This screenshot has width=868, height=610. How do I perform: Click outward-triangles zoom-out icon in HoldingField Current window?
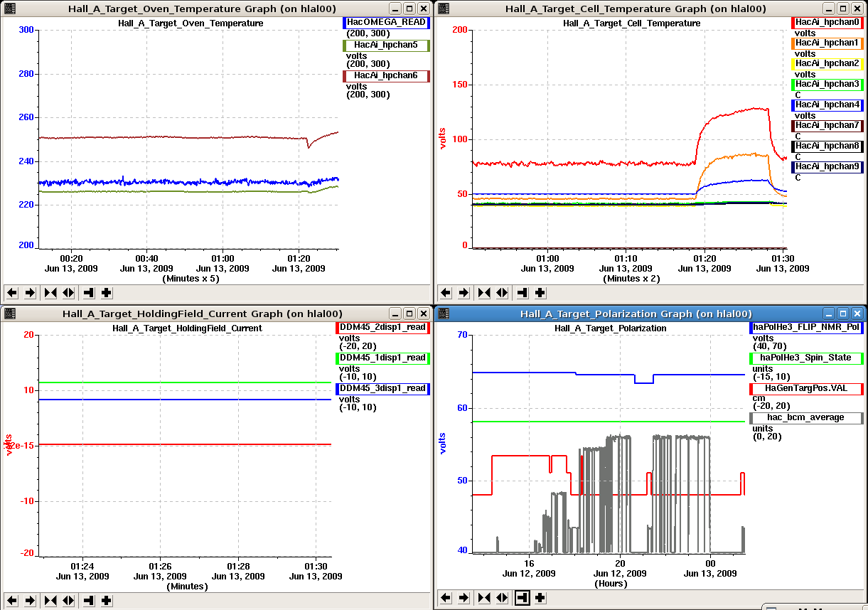click(69, 600)
